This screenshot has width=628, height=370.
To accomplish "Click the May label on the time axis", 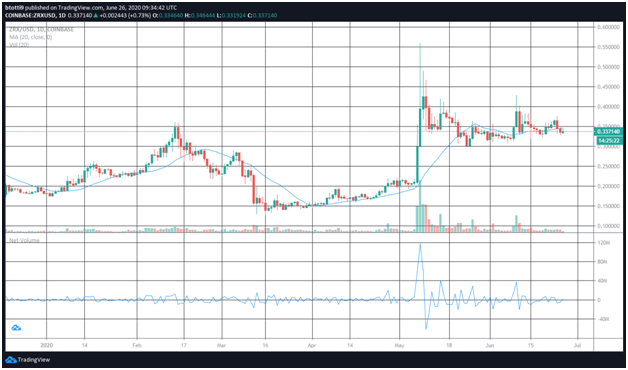I will (x=400, y=345).
